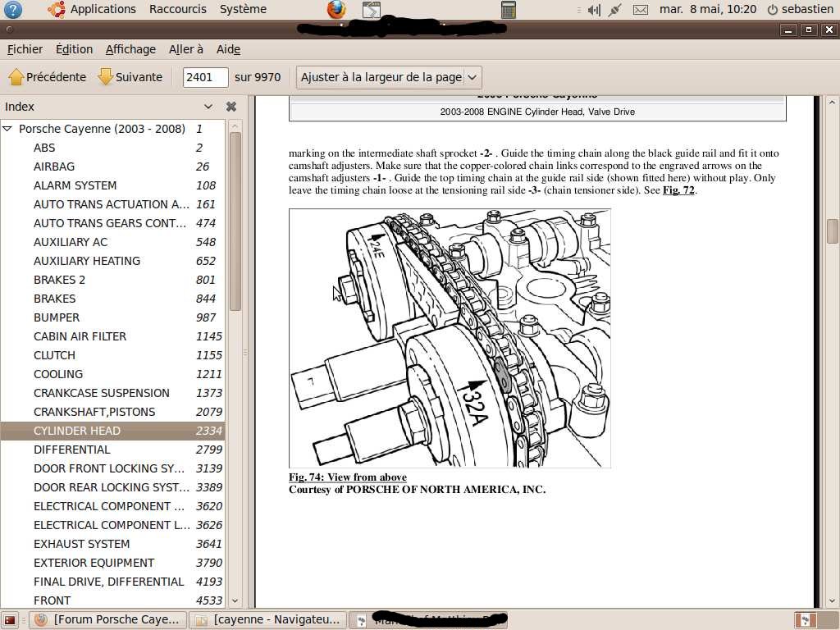Click the document scrollbar thumb
The image size is (840, 630).
[x=832, y=231]
